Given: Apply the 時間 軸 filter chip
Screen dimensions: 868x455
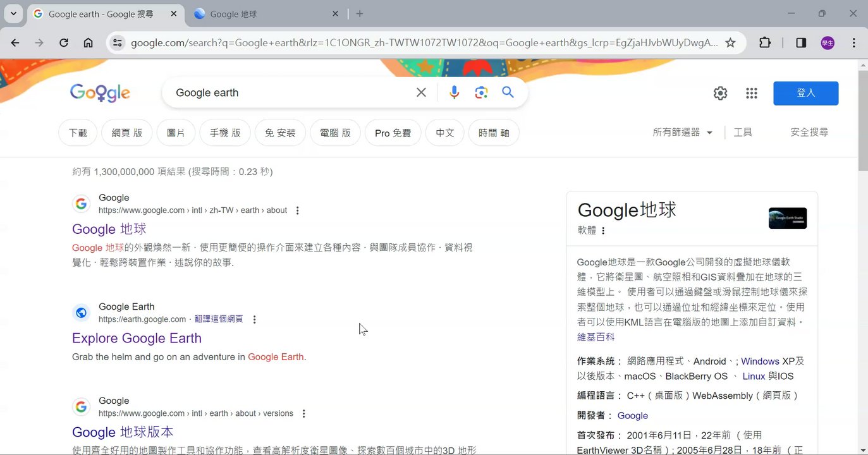Looking at the screenshot, I should click(x=494, y=133).
